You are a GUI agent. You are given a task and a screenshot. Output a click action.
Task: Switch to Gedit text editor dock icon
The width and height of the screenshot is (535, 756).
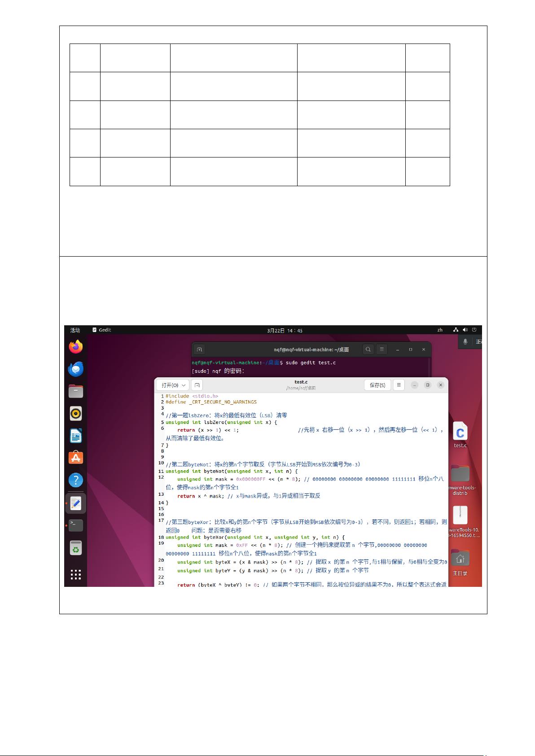coord(76,503)
